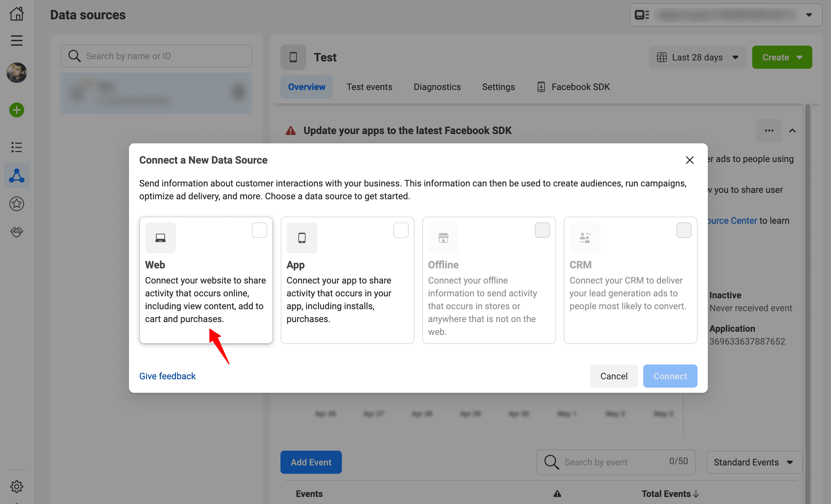
Task: Tick the CRM data source checkbox
Action: click(x=684, y=230)
